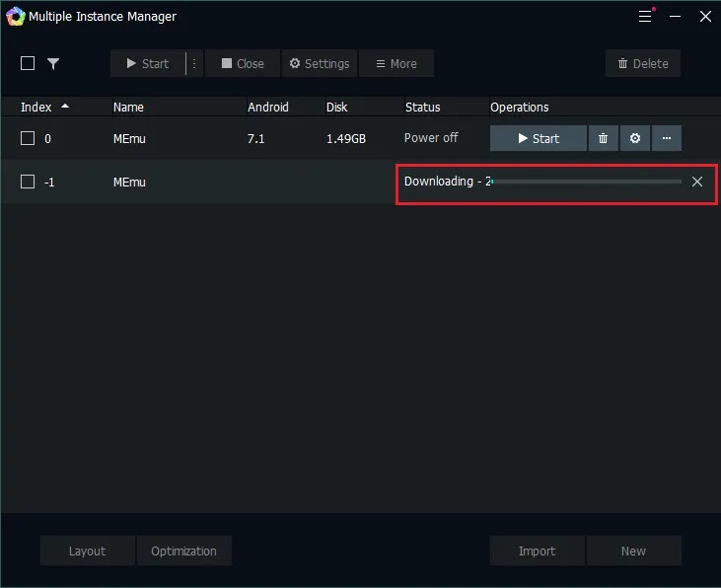Click the filter funnel icon
This screenshot has height=588, width=721.
[53, 63]
